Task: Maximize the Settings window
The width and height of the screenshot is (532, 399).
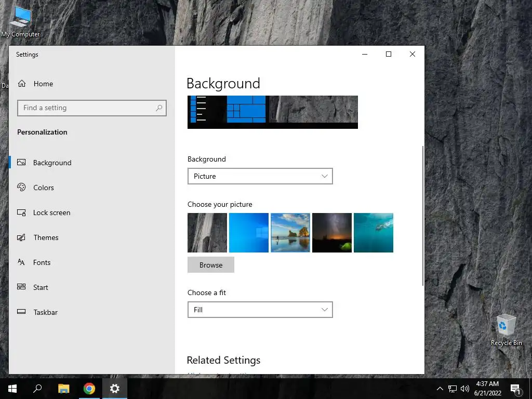Action: [389, 54]
